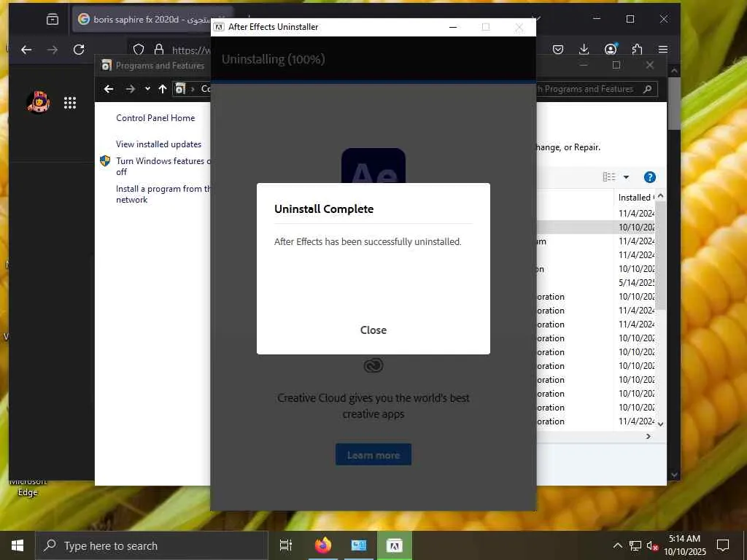The height and width of the screenshot is (560, 747).
Task: Reload the Firefox page
Action: [79, 49]
